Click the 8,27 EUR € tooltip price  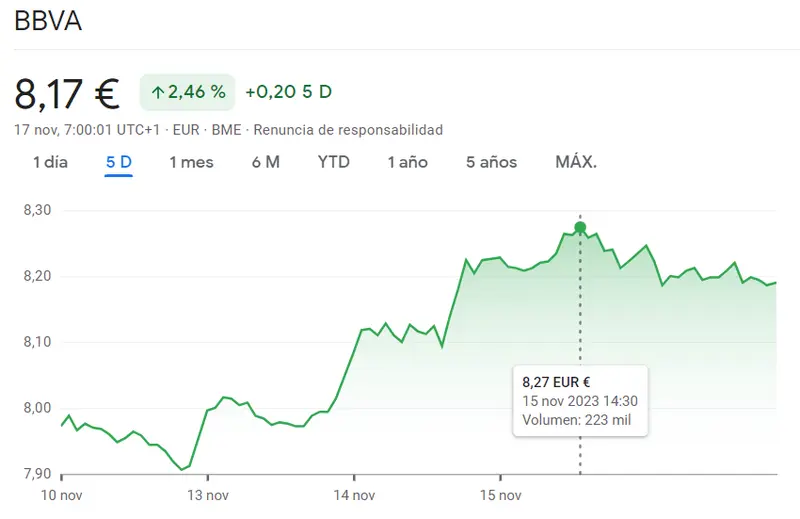coord(556,382)
